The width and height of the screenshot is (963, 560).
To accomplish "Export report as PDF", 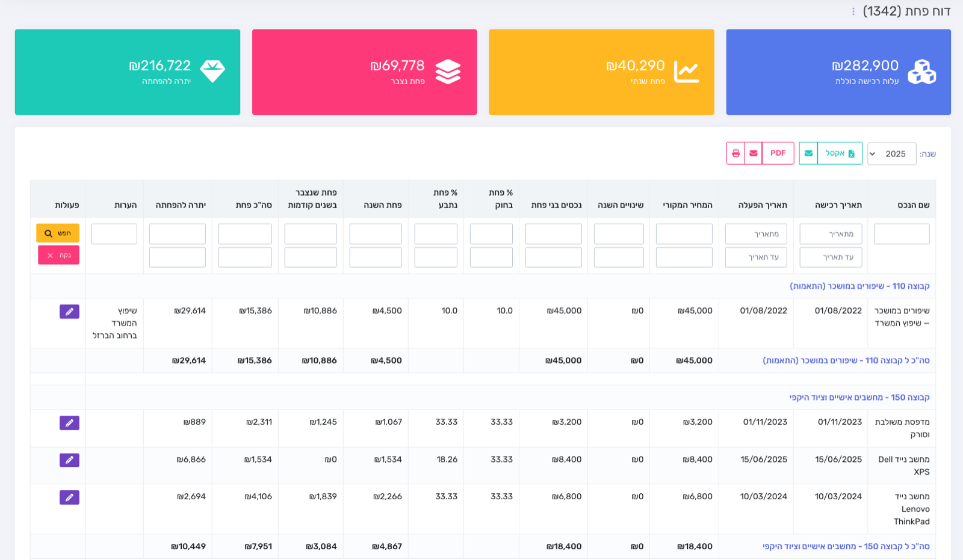I will click(778, 153).
